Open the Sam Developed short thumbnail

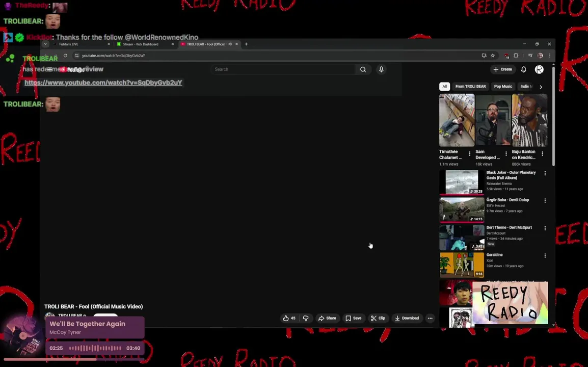pos(493,120)
